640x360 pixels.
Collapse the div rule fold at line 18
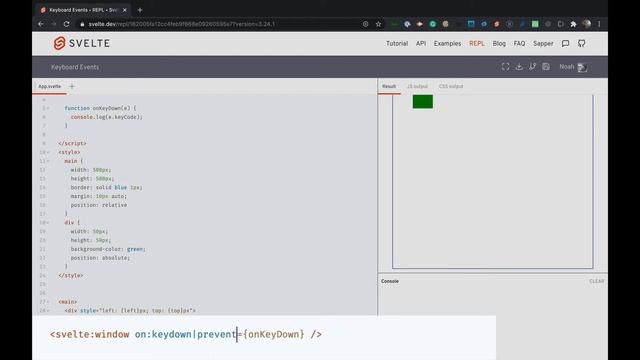point(48,223)
